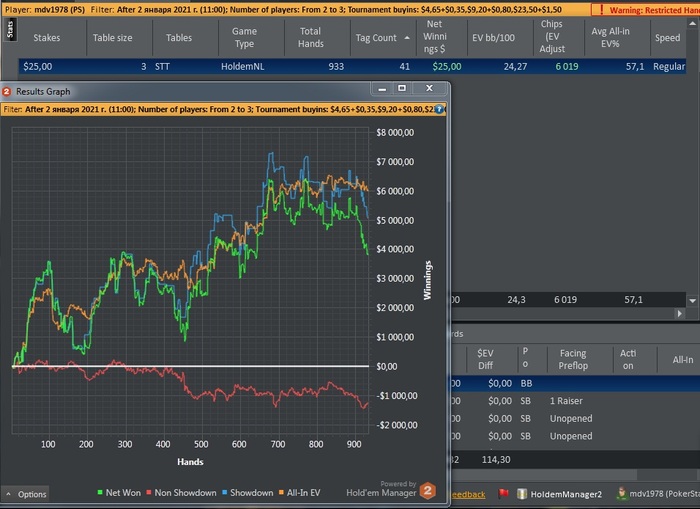Click the 24,3 EV summary total
Image resolution: width=700 pixels, height=509 pixels.
point(516,300)
